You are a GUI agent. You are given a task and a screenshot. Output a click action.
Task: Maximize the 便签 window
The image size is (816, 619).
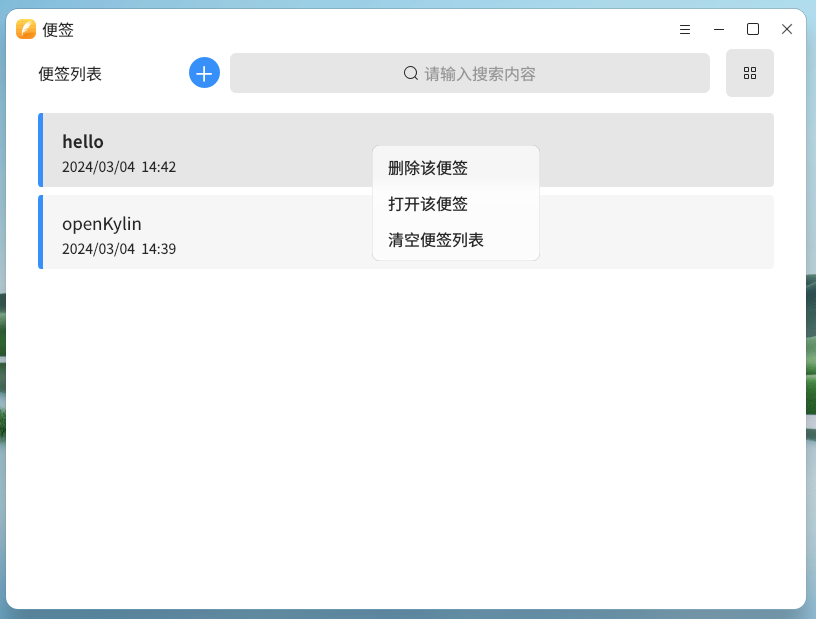pyautogui.click(x=753, y=29)
